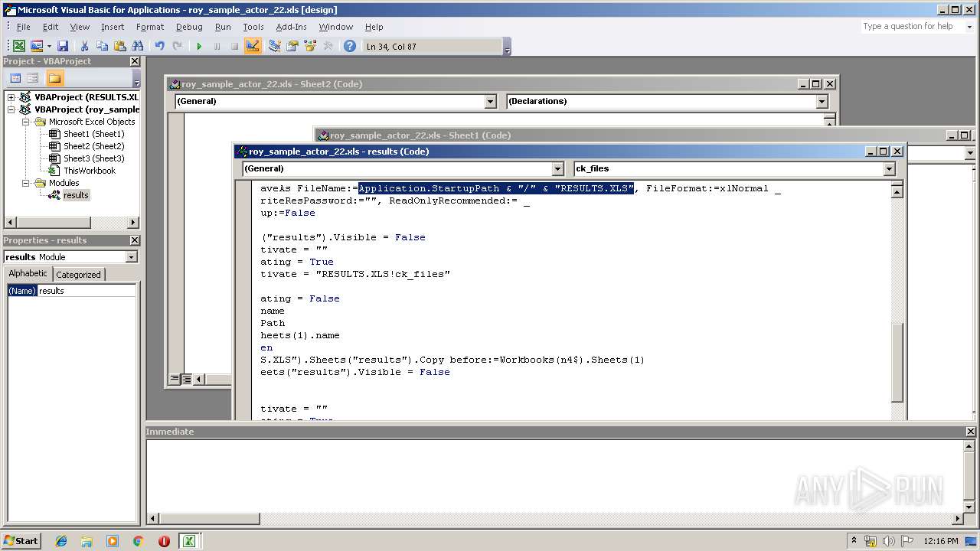
Task: Open Internet Explorer from the taskbar
Action: coord(61,541)
